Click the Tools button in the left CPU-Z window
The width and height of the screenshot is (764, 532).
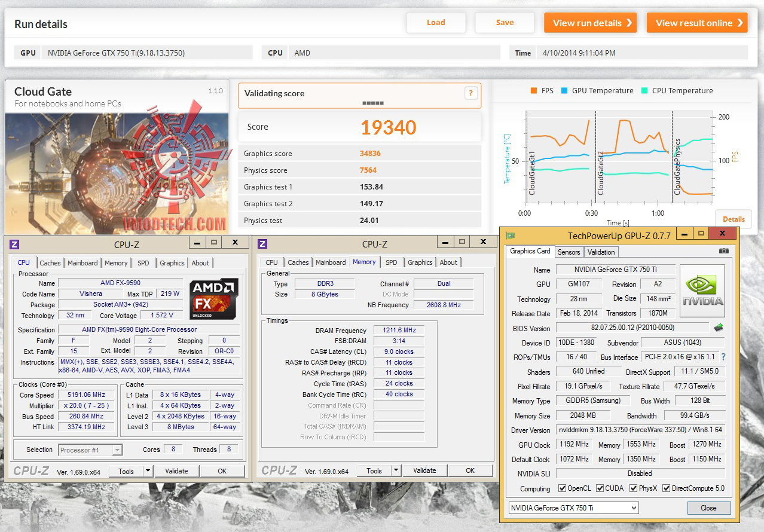point(126,471)
